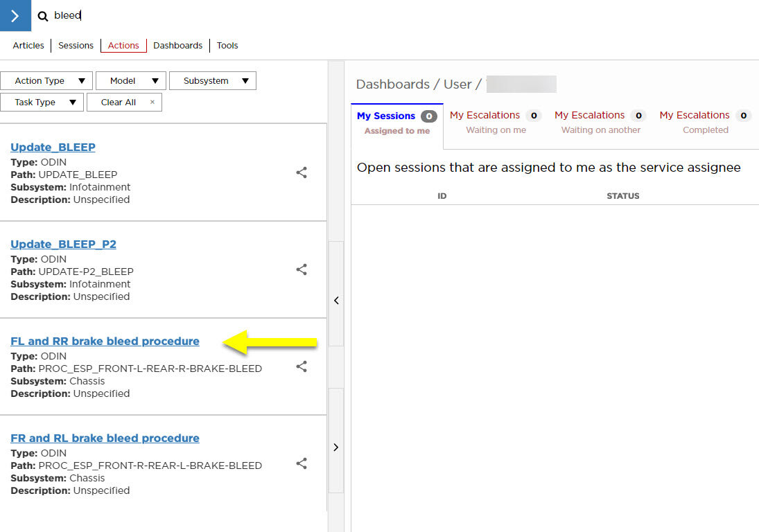This screenshot has width=759, height=532.
Task: Open FL and RR brake bleed procedure link
Action: (x=105, y=342)
